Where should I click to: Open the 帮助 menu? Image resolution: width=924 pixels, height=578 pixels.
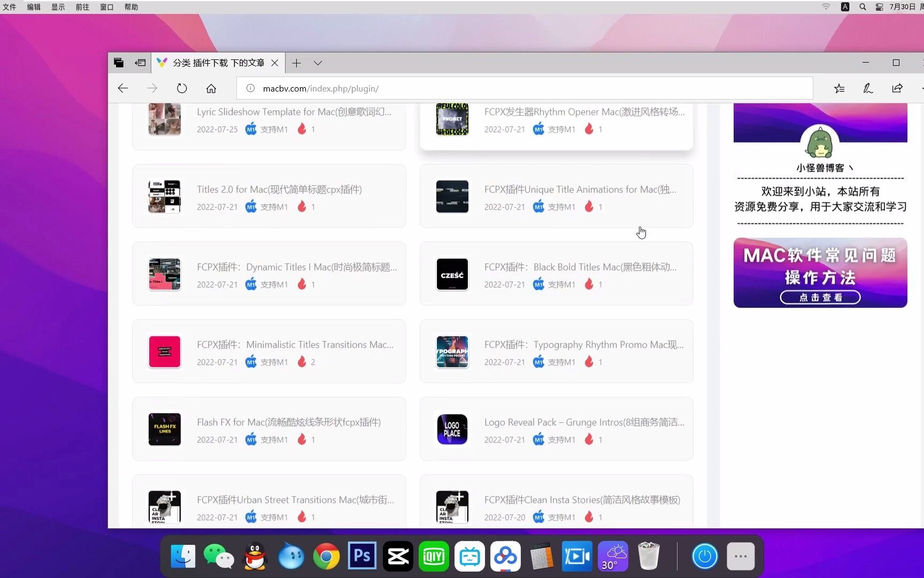(x=131, y=7)
